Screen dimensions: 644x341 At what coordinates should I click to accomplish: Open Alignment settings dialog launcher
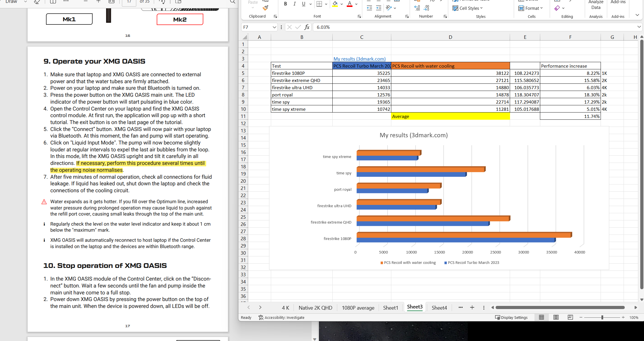point(407,16)
